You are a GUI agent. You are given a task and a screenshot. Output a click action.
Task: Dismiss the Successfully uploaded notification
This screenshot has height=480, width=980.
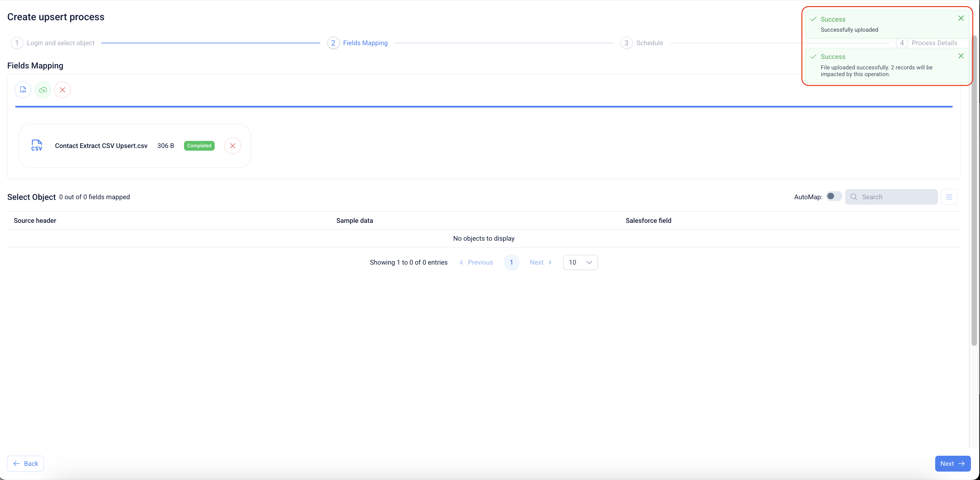(960, 18)
